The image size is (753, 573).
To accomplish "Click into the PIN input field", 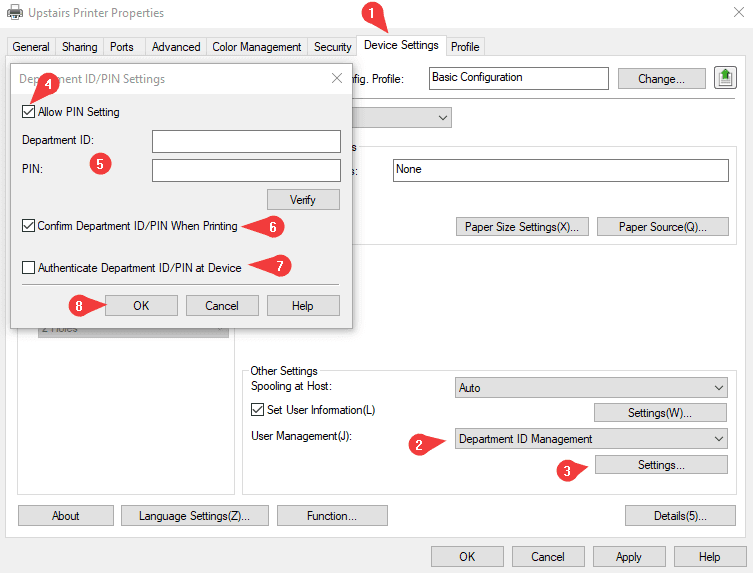I will pos(246,170).
